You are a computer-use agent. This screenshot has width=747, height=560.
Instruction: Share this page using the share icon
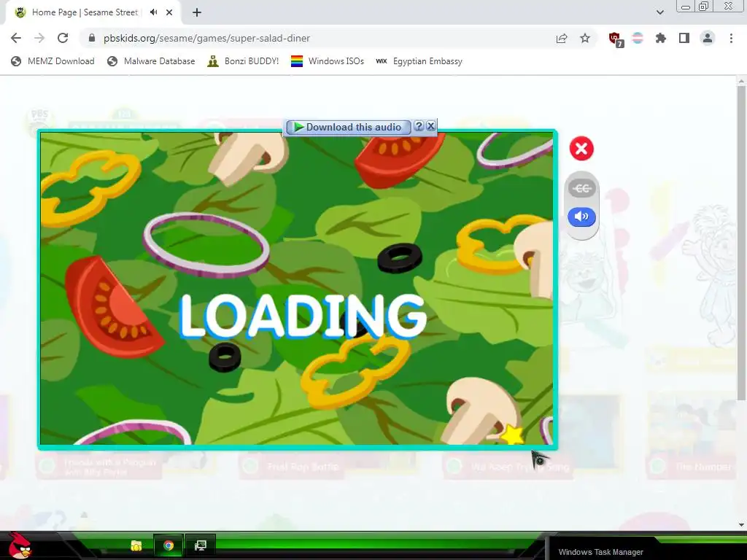click(562, 38)
